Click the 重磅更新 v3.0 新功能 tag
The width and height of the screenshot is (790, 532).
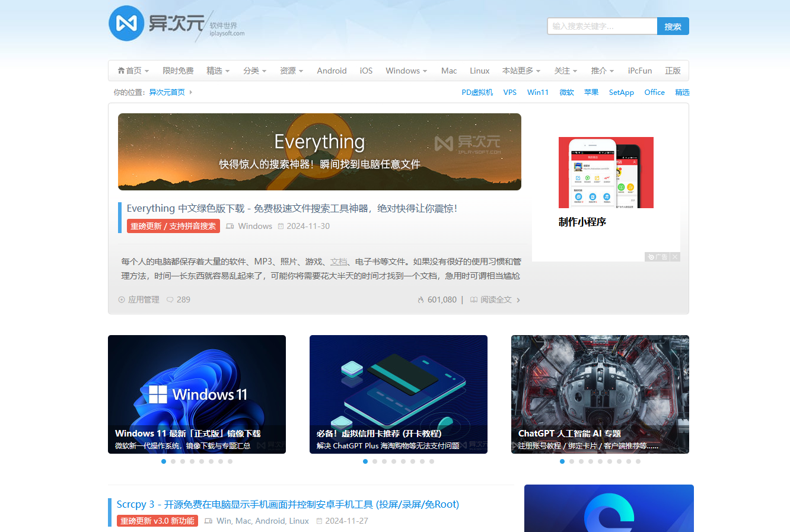pos(157,521)
